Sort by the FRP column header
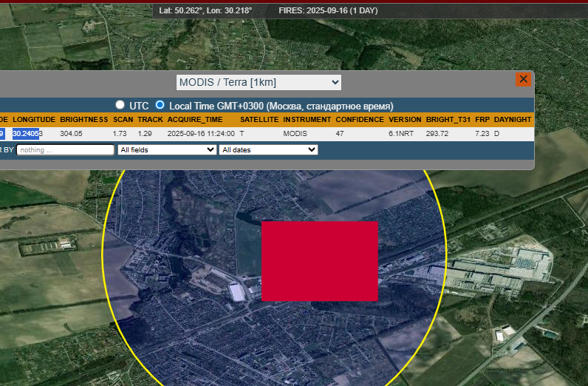This screenshot has height=386, width=588. (x=482, y=119)
